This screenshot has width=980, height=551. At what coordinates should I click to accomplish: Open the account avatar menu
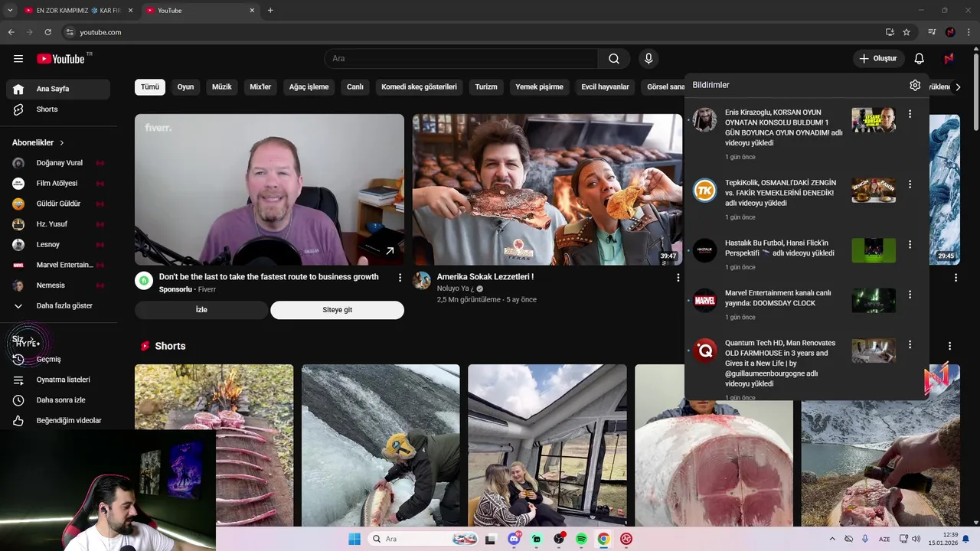(949, 59)
